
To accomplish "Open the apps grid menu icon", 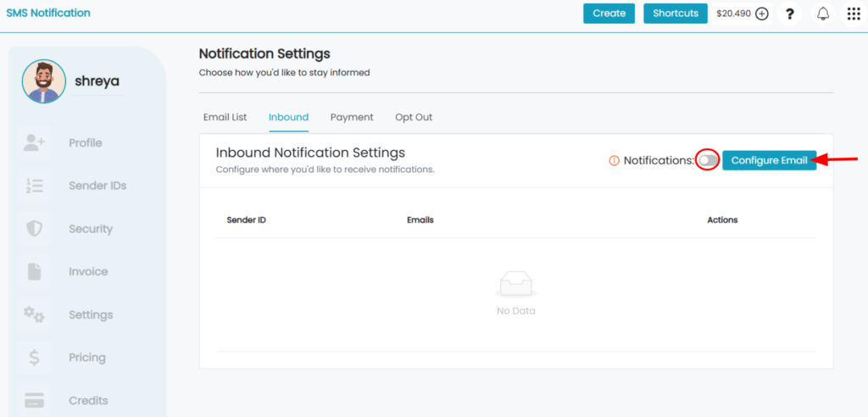I will (854, 14).
